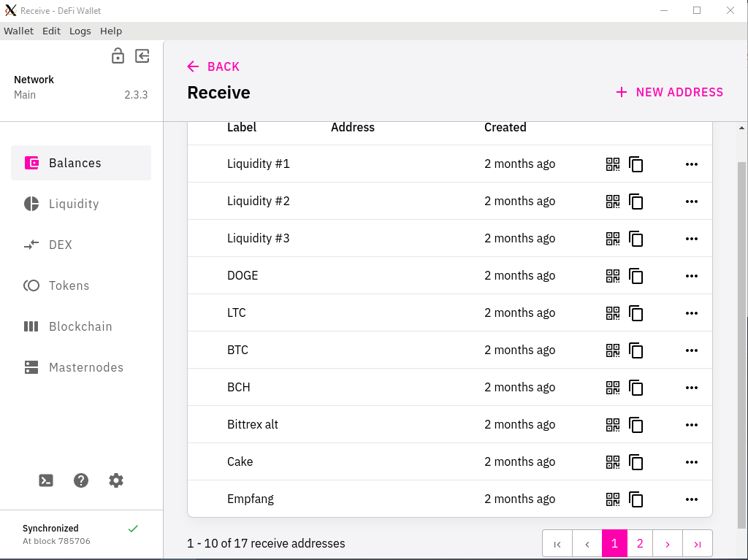
Task: Open the Help menu
Action: click(111, 31)
